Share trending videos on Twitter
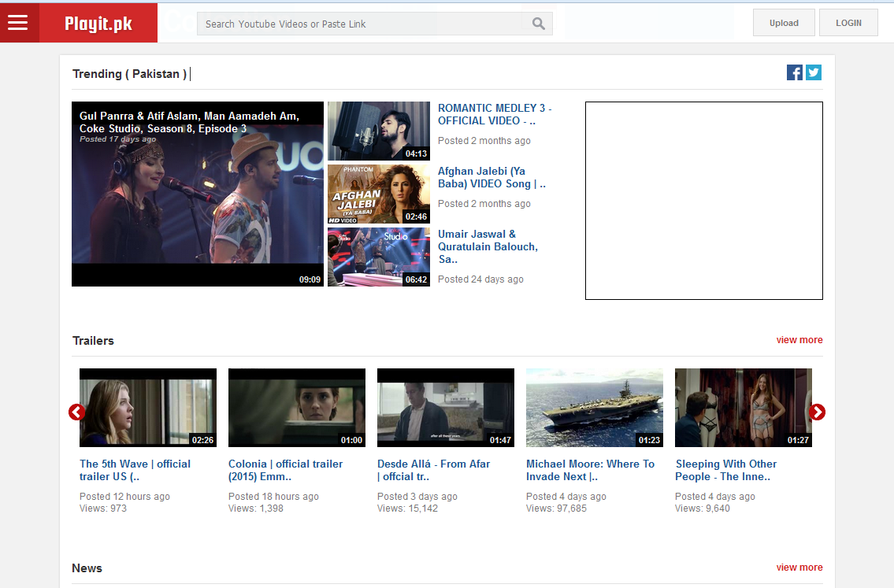Image resolution: width=894 pixels, height=588 pixels. [813, 72]
